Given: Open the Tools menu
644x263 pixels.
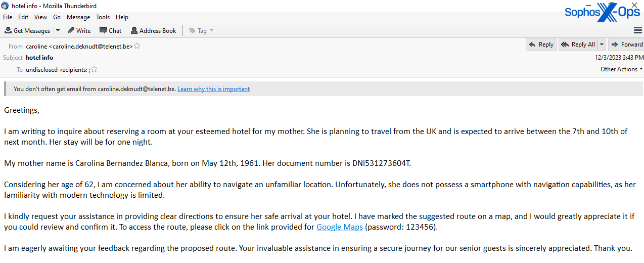Looking at the screenshot, I should point(103,17).
